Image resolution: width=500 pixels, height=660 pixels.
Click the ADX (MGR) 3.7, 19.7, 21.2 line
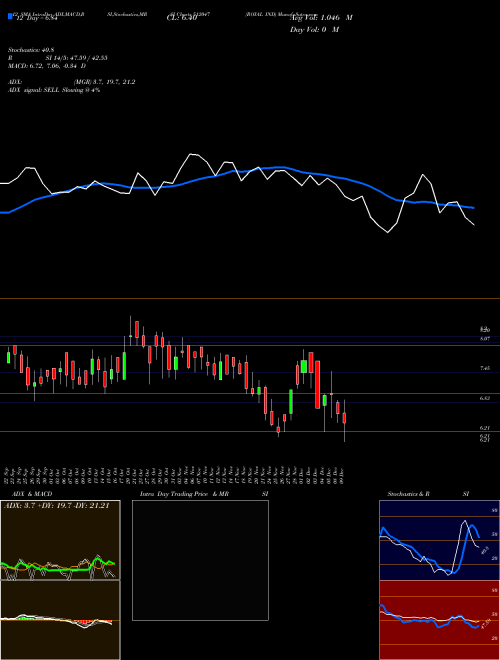72,82
